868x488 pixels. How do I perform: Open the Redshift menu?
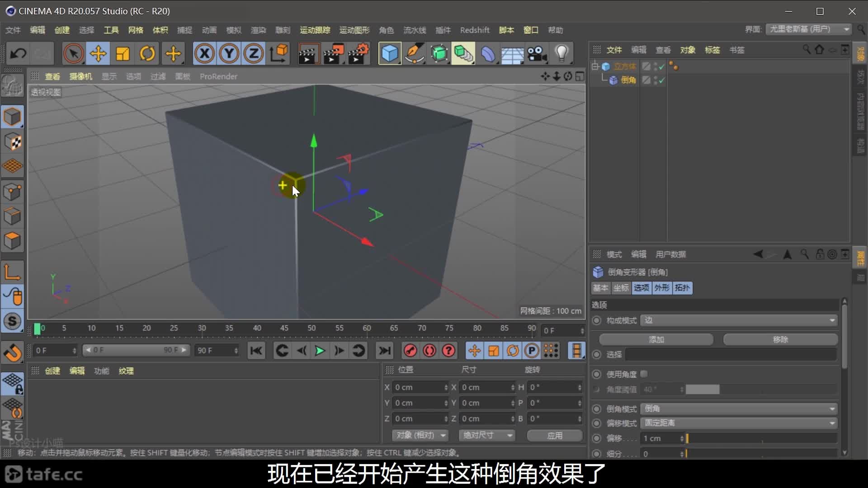coord(475,30)
